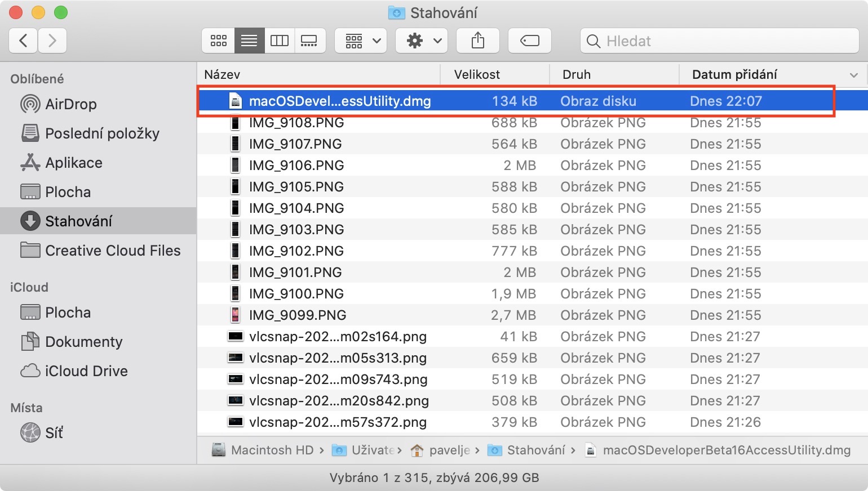Click the 41 kB size cell
The image size is (868, 491).
(519, 337)
